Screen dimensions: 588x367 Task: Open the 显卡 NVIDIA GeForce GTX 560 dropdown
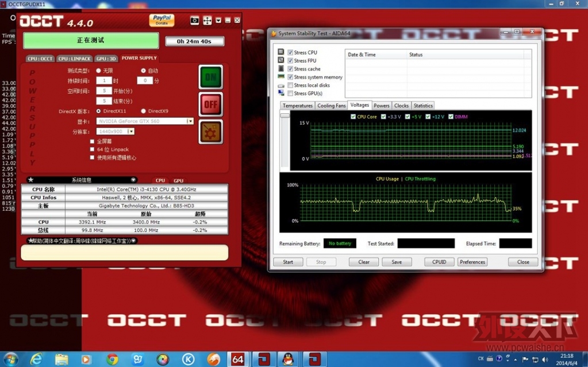point(190,121)
